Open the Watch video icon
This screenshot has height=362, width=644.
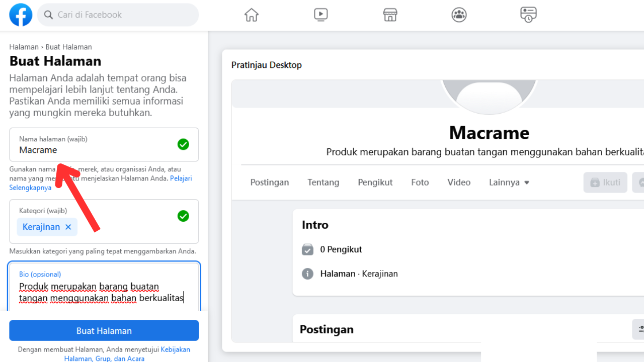pos(321,15)
